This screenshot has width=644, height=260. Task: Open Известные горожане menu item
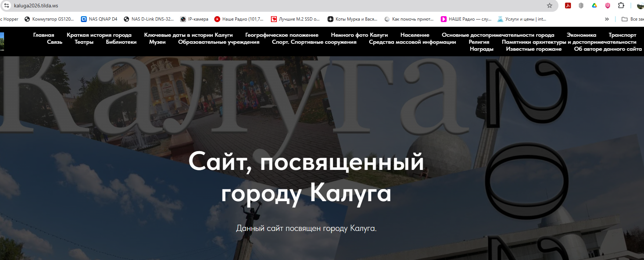(534, 49)
